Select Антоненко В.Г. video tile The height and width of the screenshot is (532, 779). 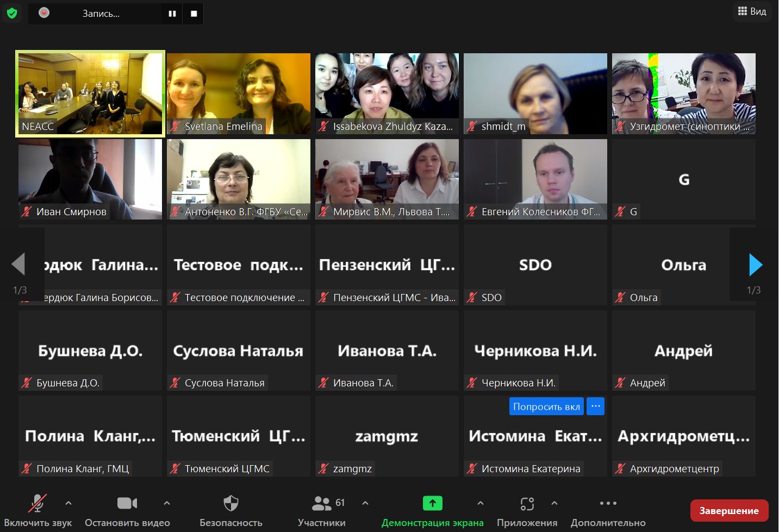[239, 179]
